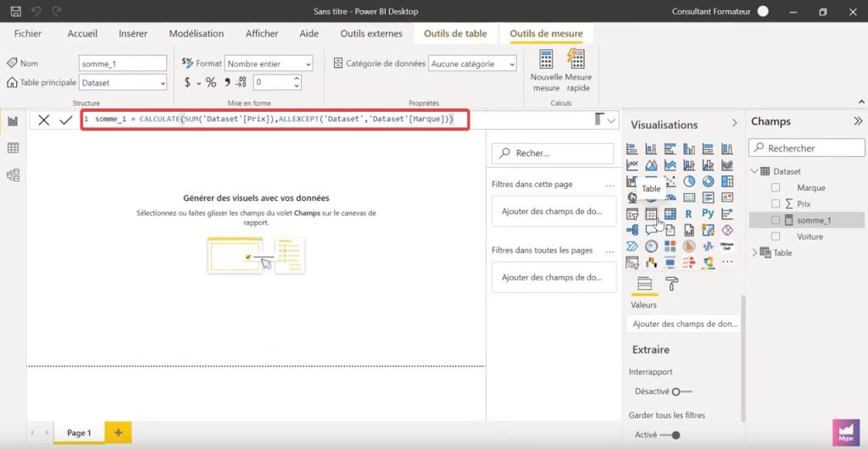This screenshot has width=868, height=449.
Task: Apply thousands separator comma button
Action: coord(227,83)
